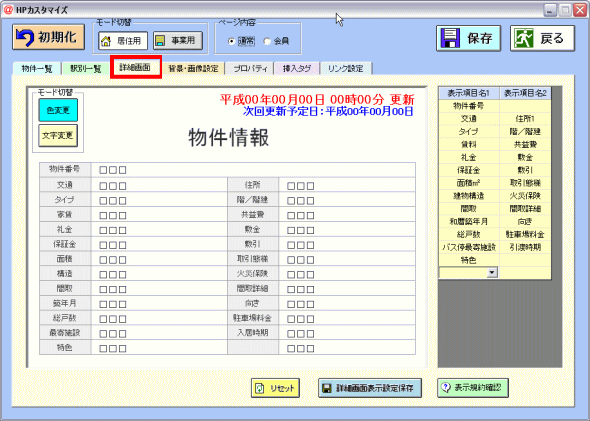Open the プロパティ tab
Image resolution: width=590 pixels, height=421 pixels.
250,69
